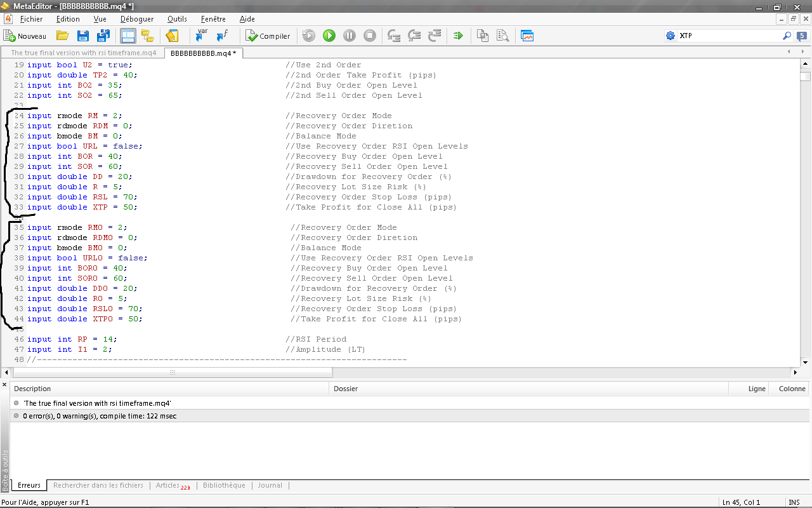Toggle the Toolbox panel folder button
The width and height of the screenshot is (812, 508).
[x=148, y=36]
